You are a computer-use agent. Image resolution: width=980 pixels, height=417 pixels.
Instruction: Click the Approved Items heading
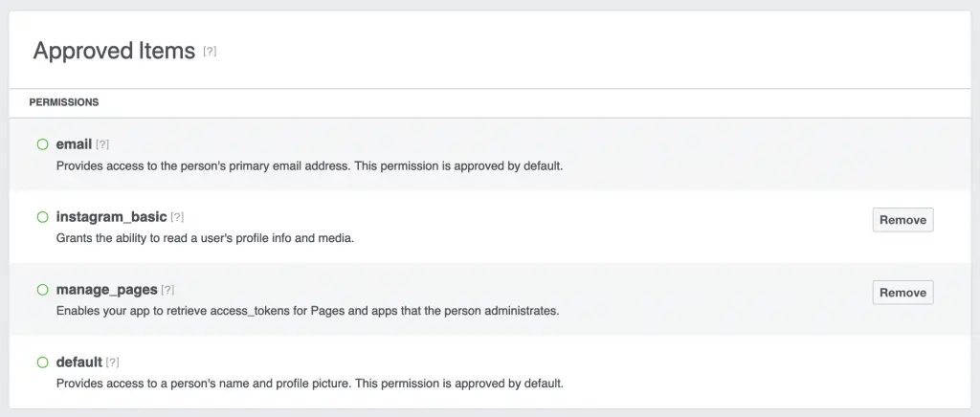point(114,51)
